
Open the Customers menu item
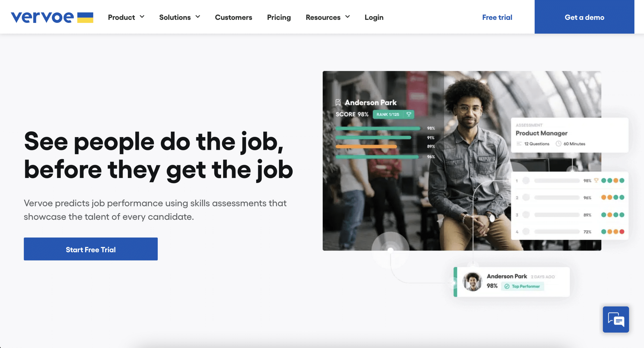(233, 17)
